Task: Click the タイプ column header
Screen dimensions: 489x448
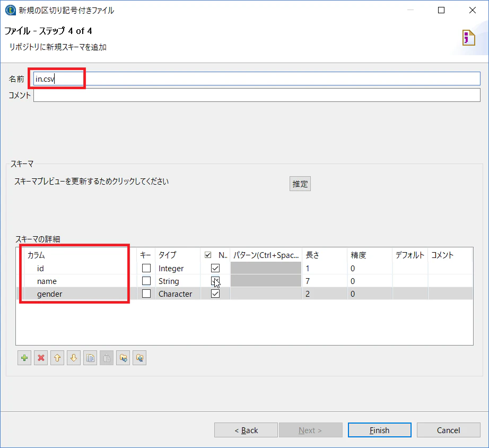Action: (178, 255)
